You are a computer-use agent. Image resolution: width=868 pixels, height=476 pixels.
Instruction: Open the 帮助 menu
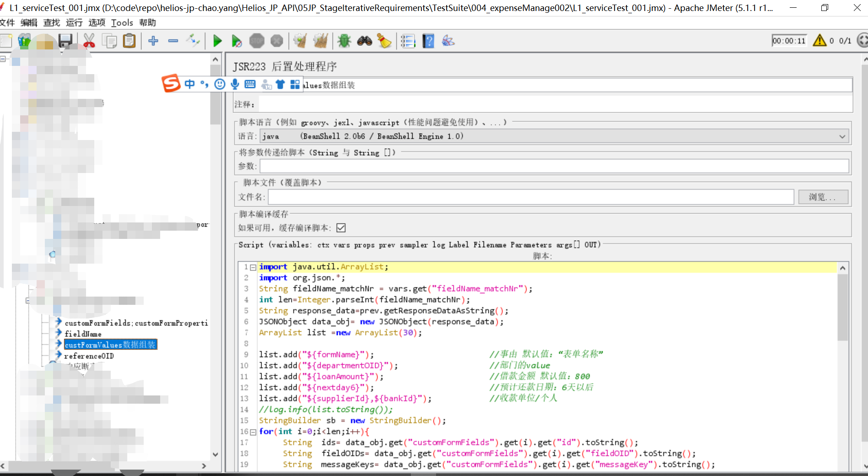[147, 22]
